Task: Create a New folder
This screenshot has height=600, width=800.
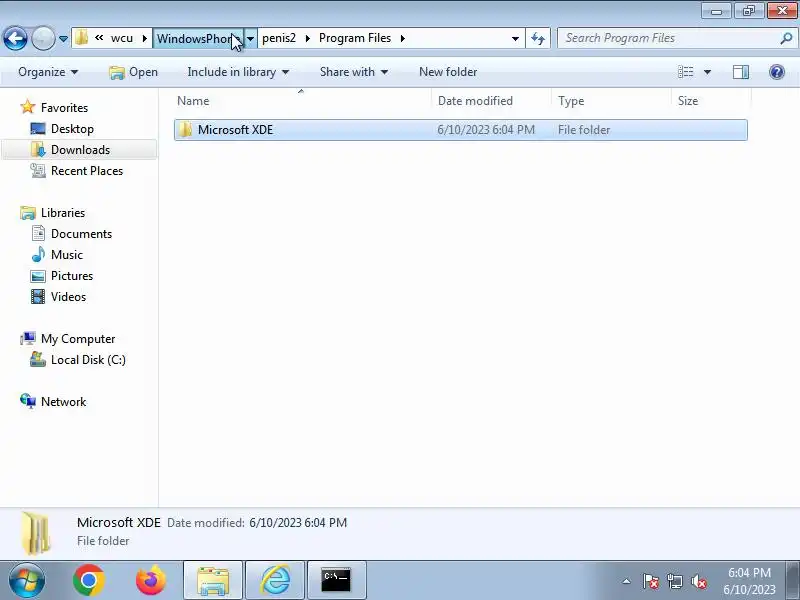Action: click(448, 72)
